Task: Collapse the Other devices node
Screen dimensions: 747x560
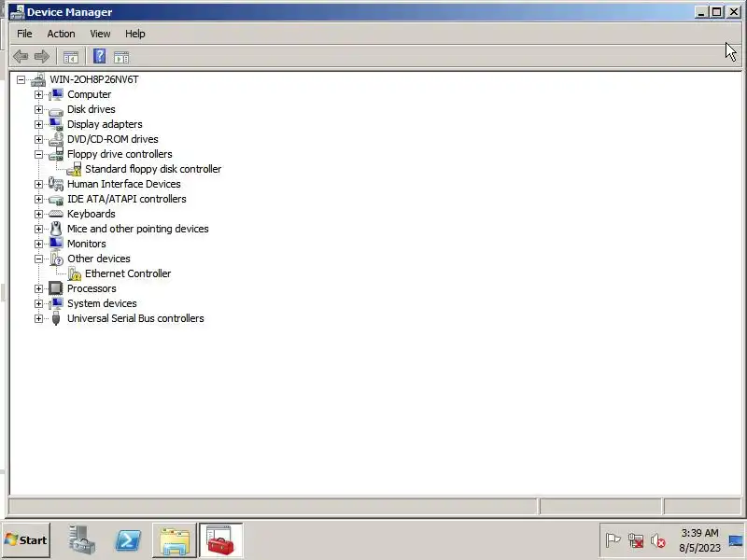Action: pos(38,259)
